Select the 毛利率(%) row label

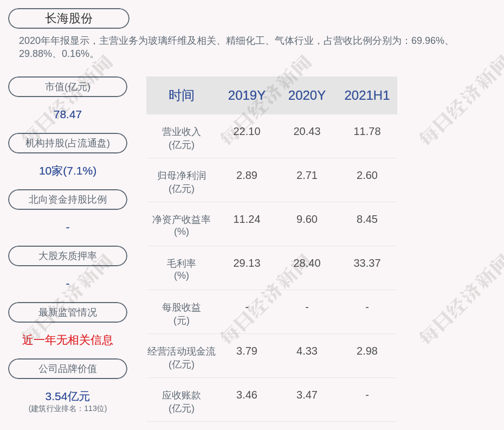tap(182, 269)
